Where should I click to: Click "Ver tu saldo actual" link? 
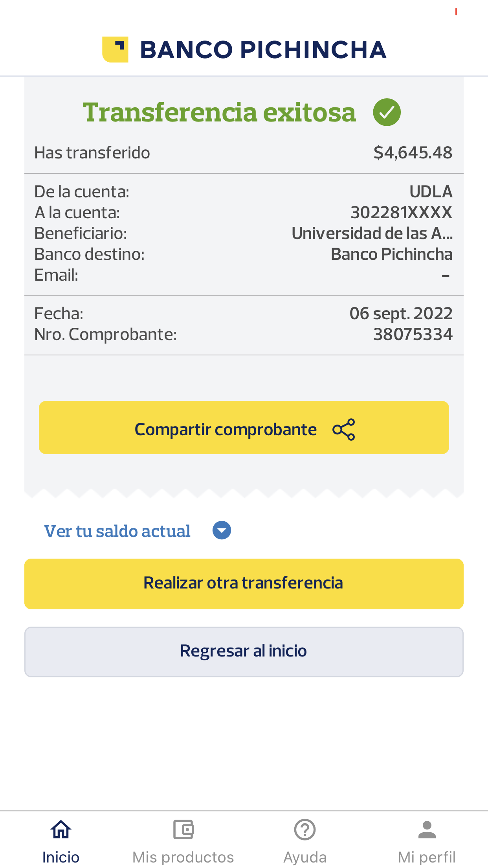[117, 531]
